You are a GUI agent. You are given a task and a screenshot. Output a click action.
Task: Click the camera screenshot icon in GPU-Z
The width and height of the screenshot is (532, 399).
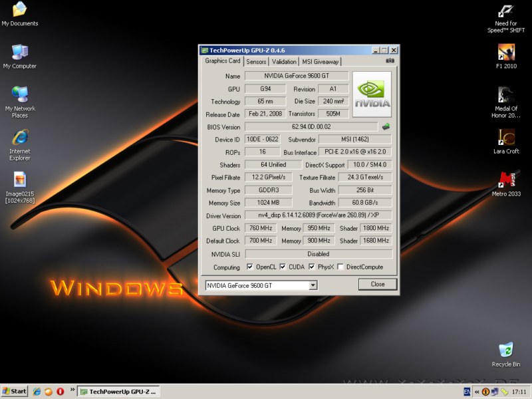390,61
